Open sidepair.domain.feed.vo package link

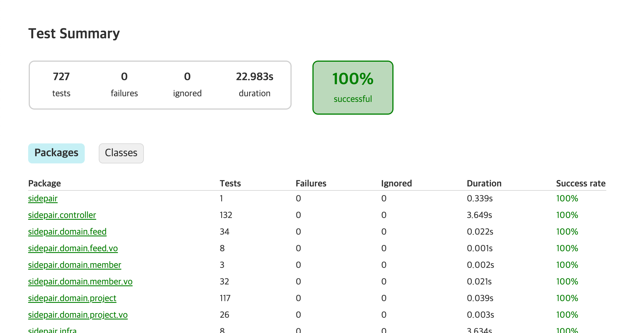pos(73,248)
